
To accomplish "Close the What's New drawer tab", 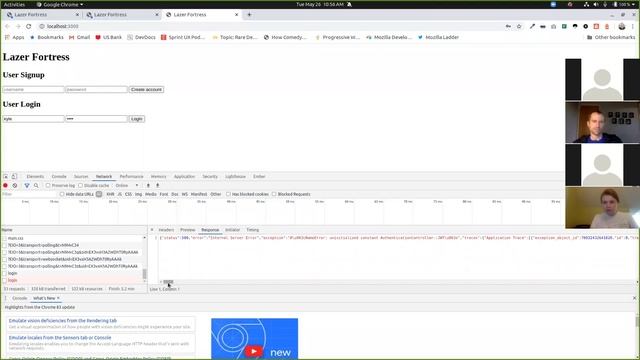I will click(58, 298).
